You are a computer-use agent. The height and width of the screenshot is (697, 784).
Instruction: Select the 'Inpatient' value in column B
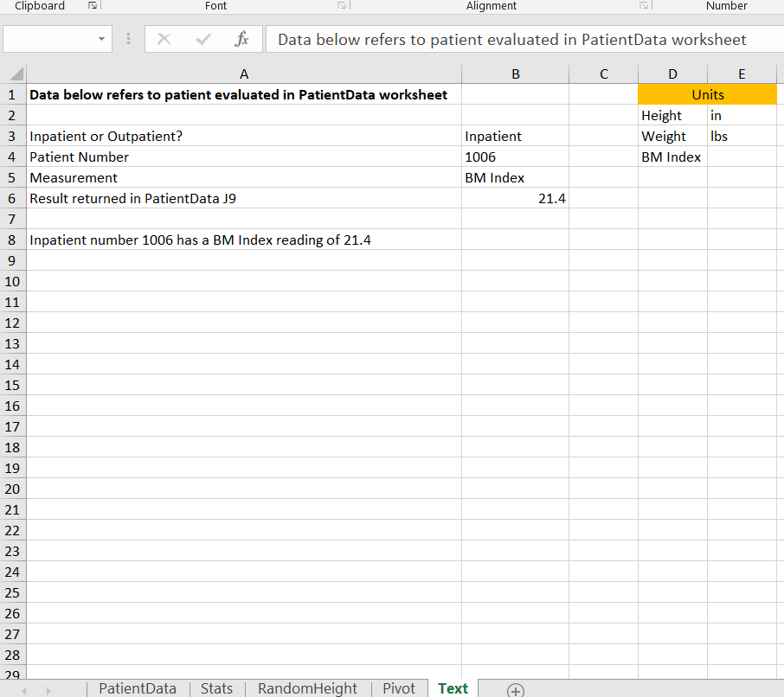[516, 136]
